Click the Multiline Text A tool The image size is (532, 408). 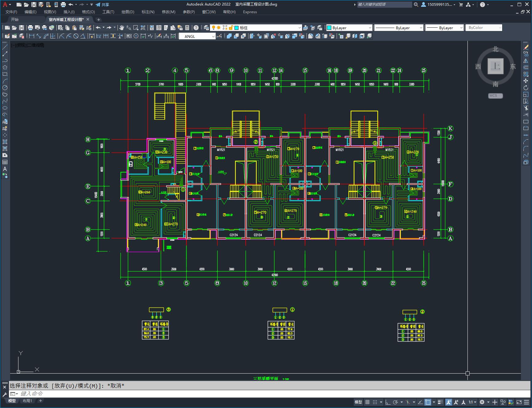coord(5,169)
